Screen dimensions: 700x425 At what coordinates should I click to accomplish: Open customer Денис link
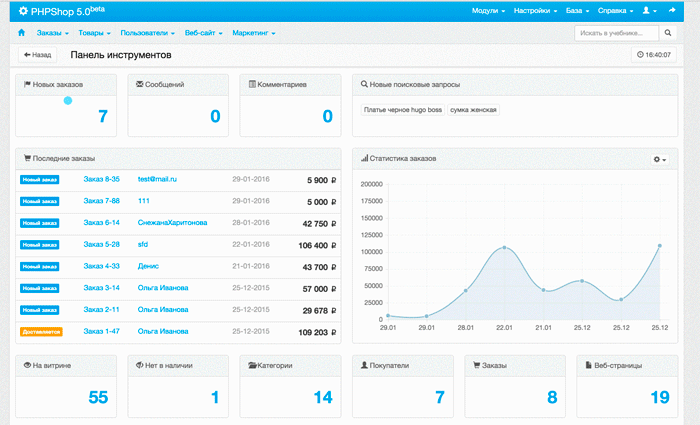click(148, 266)
